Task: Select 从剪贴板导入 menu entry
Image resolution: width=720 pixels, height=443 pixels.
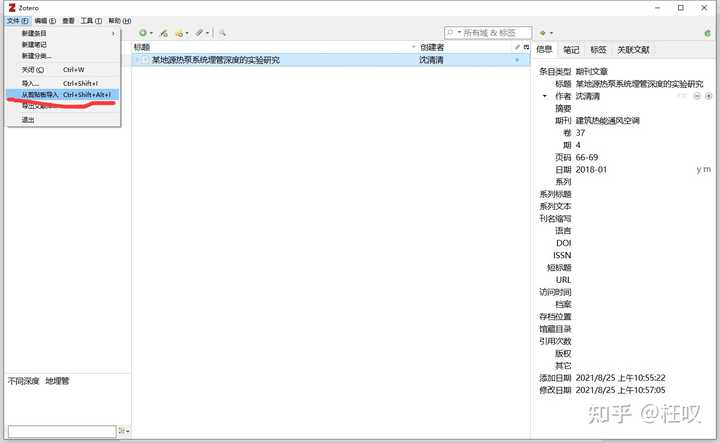Action: coord(63,95)
